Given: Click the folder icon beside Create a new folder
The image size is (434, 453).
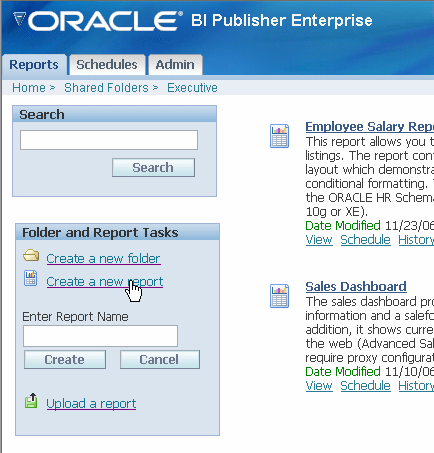Looking at the screenshot, I should [31, 256].
